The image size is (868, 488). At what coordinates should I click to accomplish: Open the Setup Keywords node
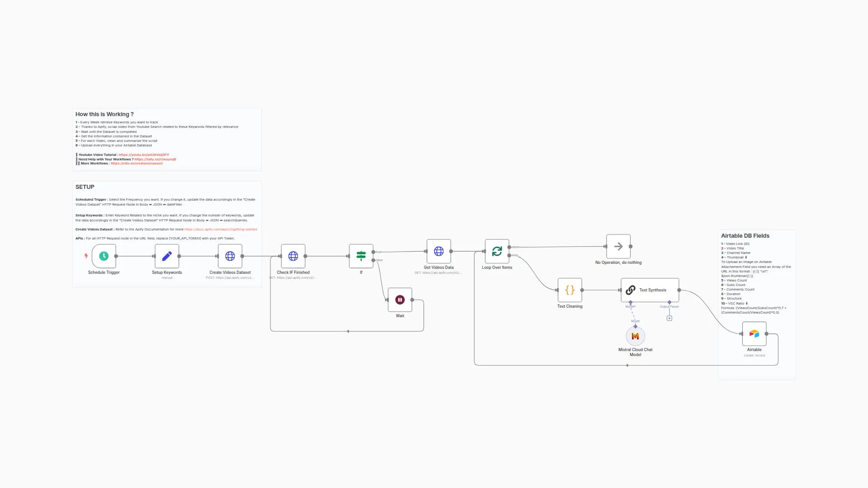click(x=167, y=256)
